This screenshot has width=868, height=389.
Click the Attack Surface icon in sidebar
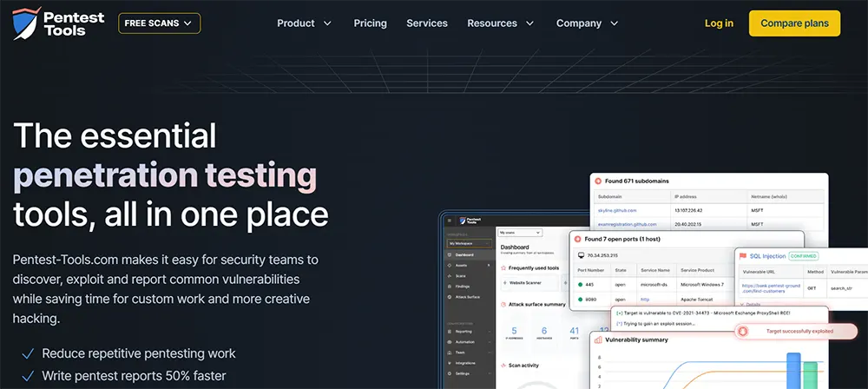point(450,297)
